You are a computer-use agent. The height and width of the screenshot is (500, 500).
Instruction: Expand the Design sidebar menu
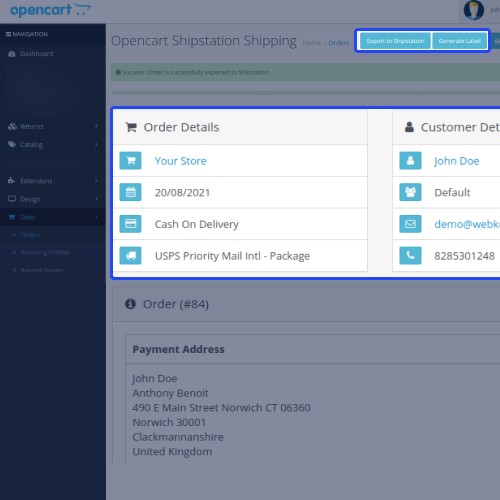coord(53,199)
